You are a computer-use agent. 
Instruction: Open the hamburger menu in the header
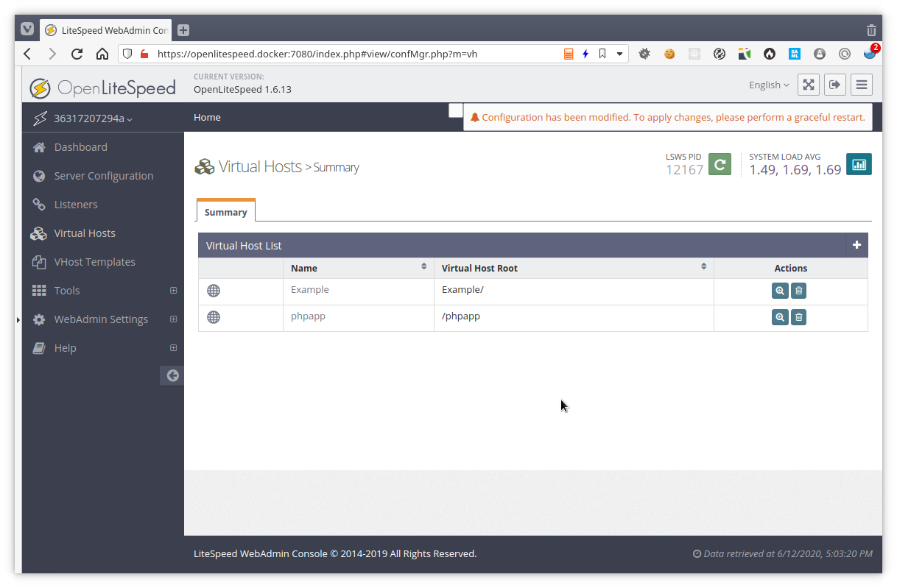[x=861, y=84]
